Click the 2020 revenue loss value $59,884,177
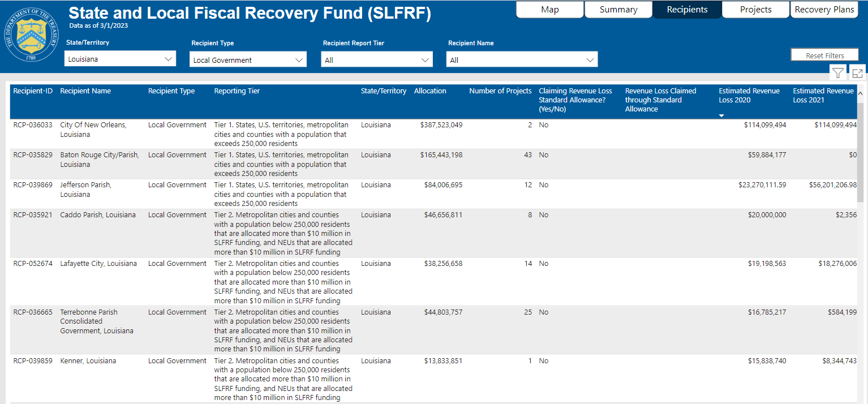This screenshot has width=868, height=404. point(767,154)
